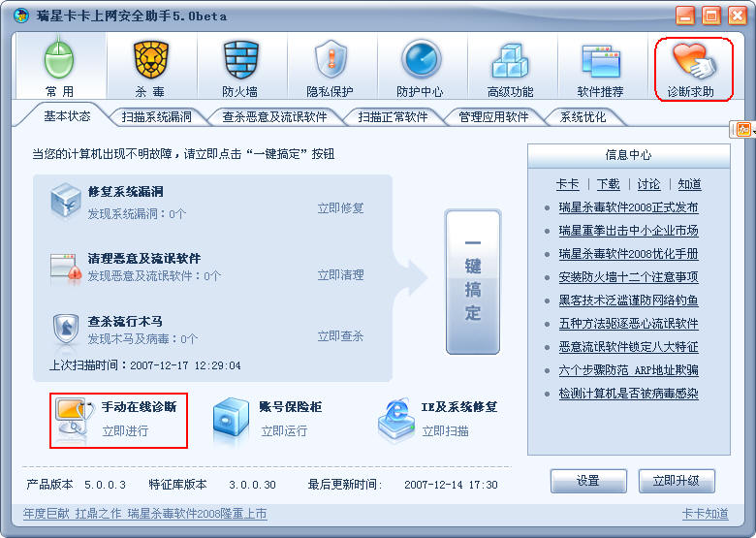756x538 pixels.
Task: Click the 修复系统漏洞 cube icon
Action: point(65,201)
